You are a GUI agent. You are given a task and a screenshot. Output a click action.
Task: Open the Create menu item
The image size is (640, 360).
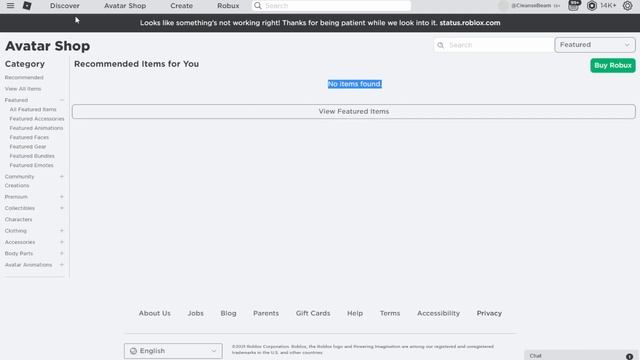(182, 6)
